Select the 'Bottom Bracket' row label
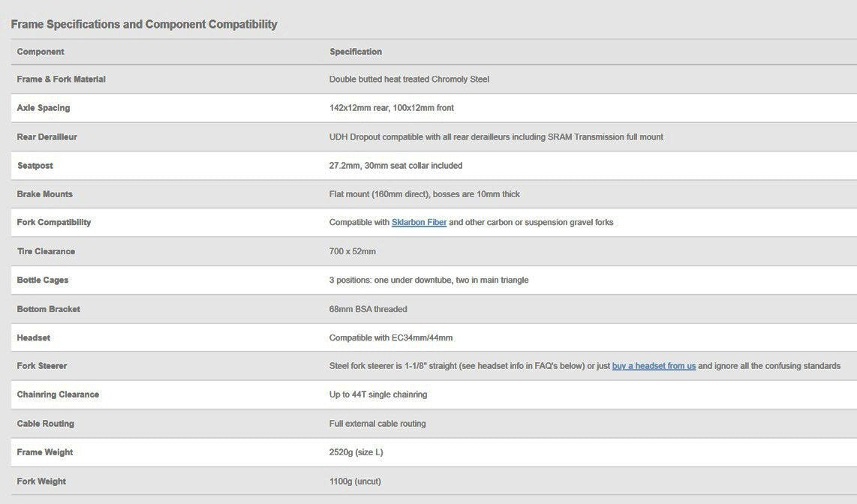The height and width of the screenshot is (504, 857). tap(49, 309)
